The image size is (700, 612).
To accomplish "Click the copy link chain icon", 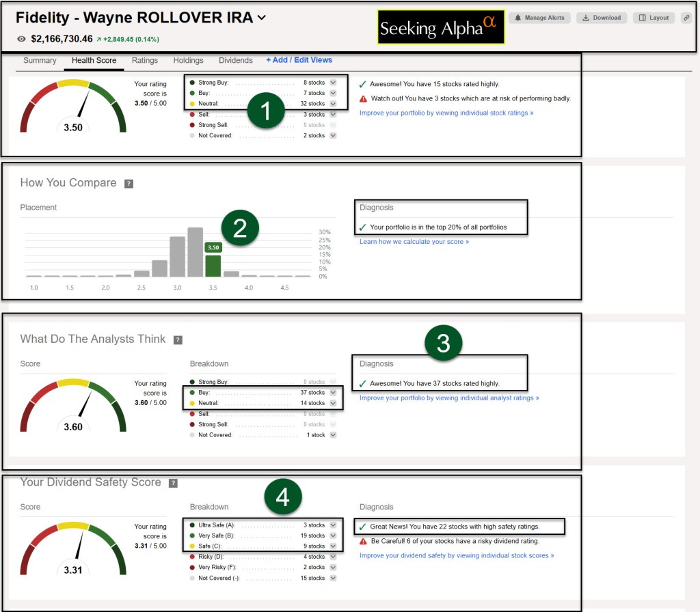I will click(686, 18).
